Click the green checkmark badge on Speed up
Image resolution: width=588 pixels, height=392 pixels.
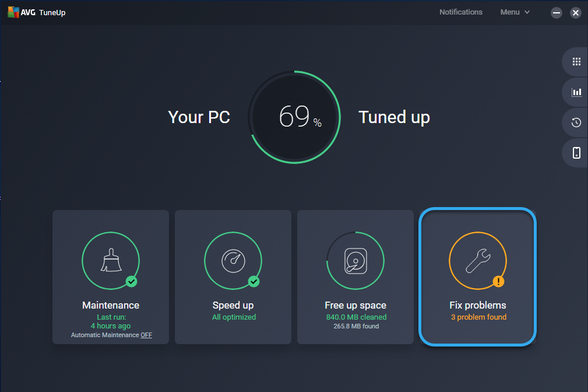pos(254,281)
